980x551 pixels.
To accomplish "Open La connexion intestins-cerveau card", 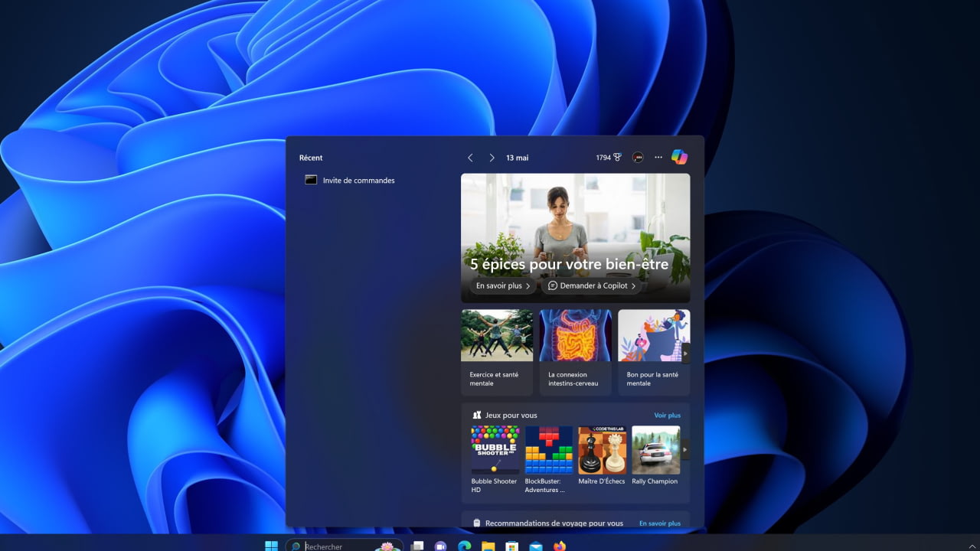I will [x=575, y=352].
